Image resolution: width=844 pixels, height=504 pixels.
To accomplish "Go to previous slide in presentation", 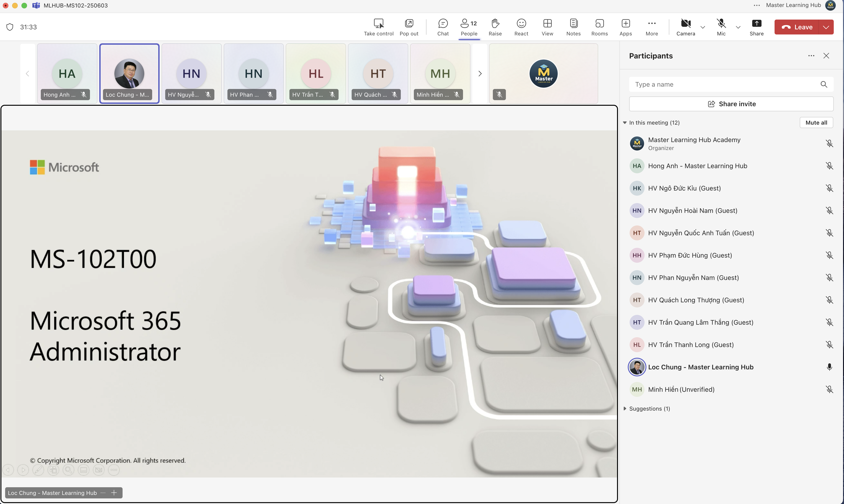I will (x=8, y=470).
